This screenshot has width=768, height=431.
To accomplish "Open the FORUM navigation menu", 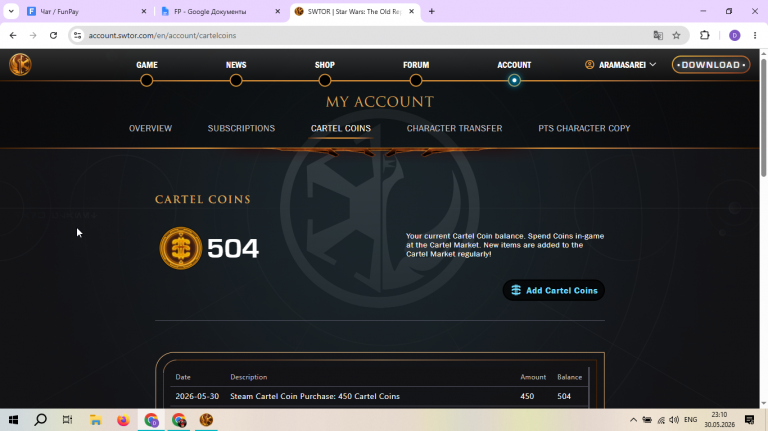I will pos(416,65).
